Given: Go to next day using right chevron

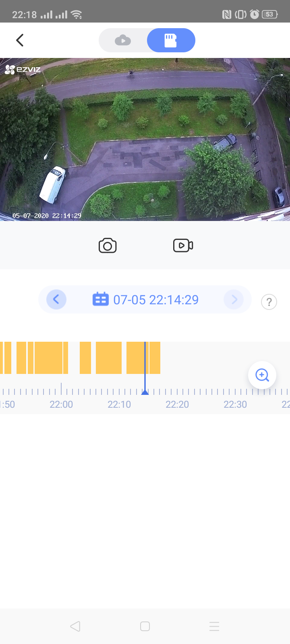Looking at the screenshot, I should tap(234, 299).
